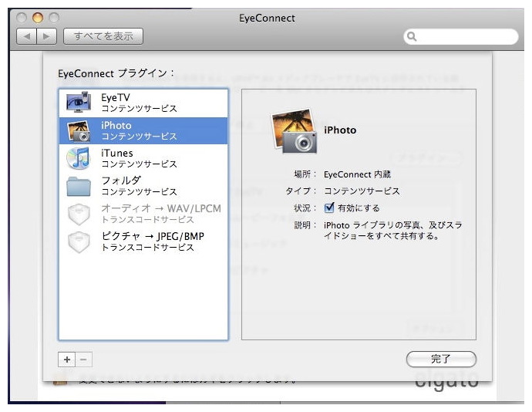Go forward with the right arrow button
Screen dimensions: 532x412
point(46,36)
